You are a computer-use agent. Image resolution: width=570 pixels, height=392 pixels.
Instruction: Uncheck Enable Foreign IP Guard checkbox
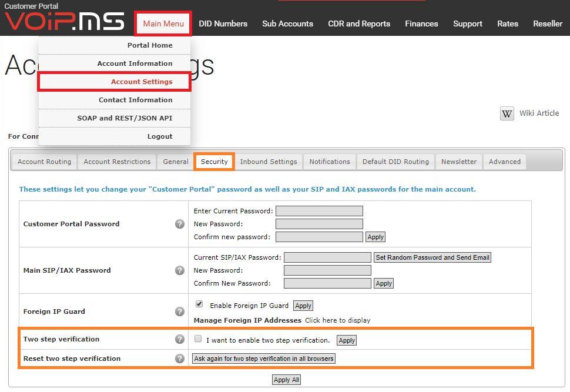point(199,304)
